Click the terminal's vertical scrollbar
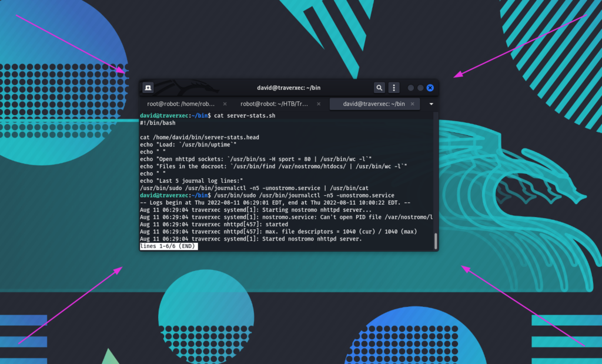Viewport: 602px width, 364px height. click(x=436, y=241)
